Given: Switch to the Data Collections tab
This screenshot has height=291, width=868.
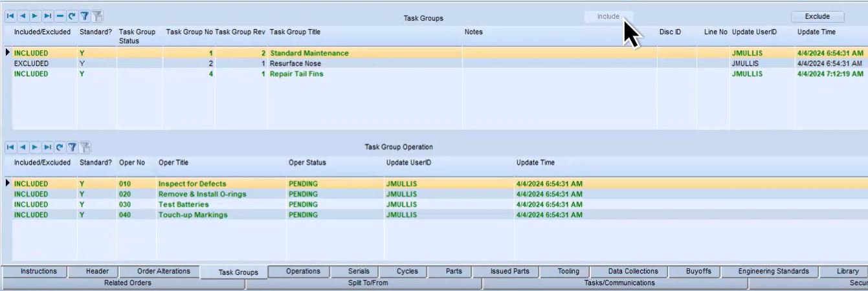Looking at the screenshot, I should pyautogui.click(x=633, y=271).
